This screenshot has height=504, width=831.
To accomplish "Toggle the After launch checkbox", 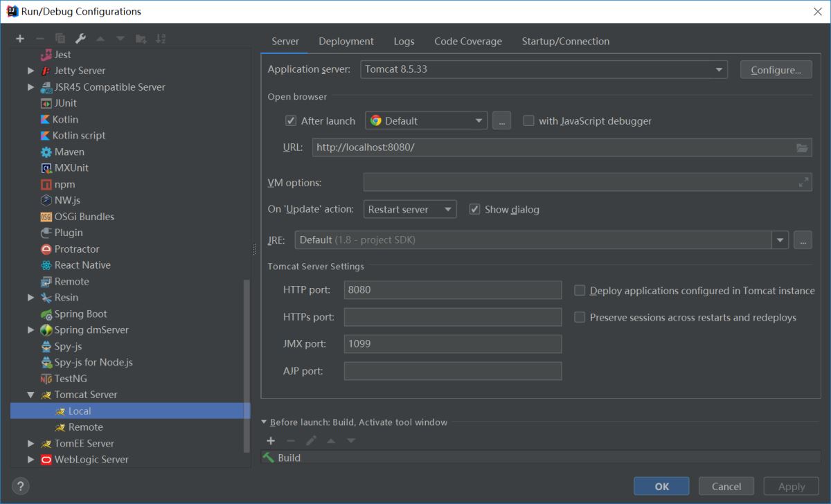I will pyautogui.click(x=291, y=120).
